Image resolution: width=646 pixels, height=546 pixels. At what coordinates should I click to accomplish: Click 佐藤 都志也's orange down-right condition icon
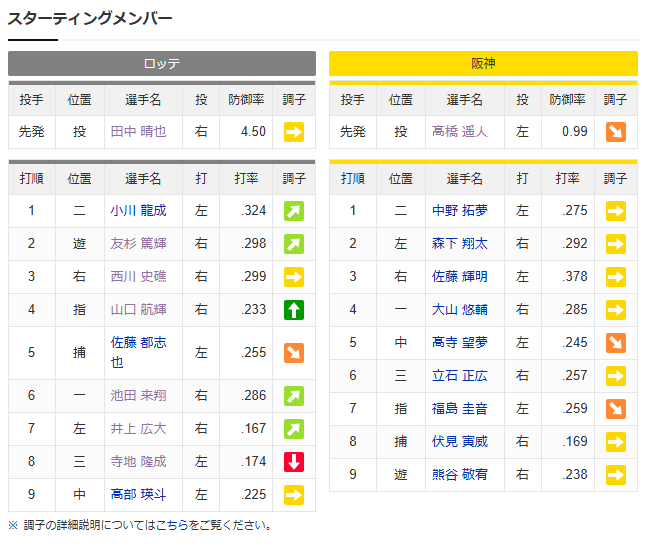click(x=294, y=353)
